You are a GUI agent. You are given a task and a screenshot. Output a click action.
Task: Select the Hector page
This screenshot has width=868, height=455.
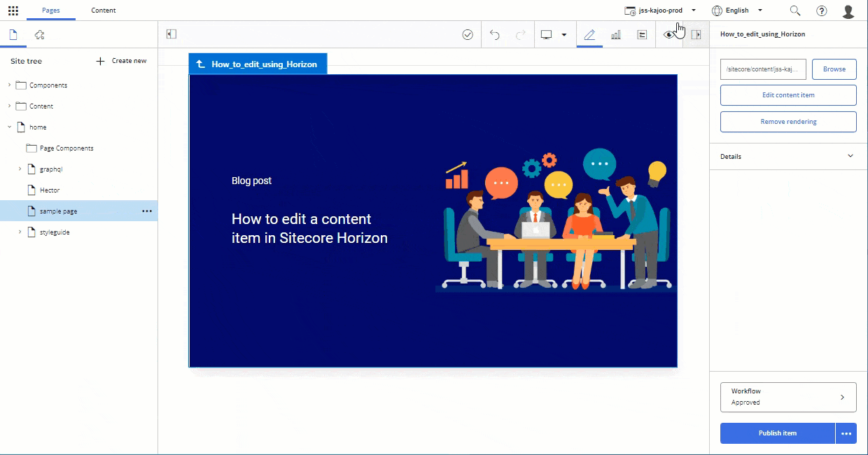[x=50, y=190]
